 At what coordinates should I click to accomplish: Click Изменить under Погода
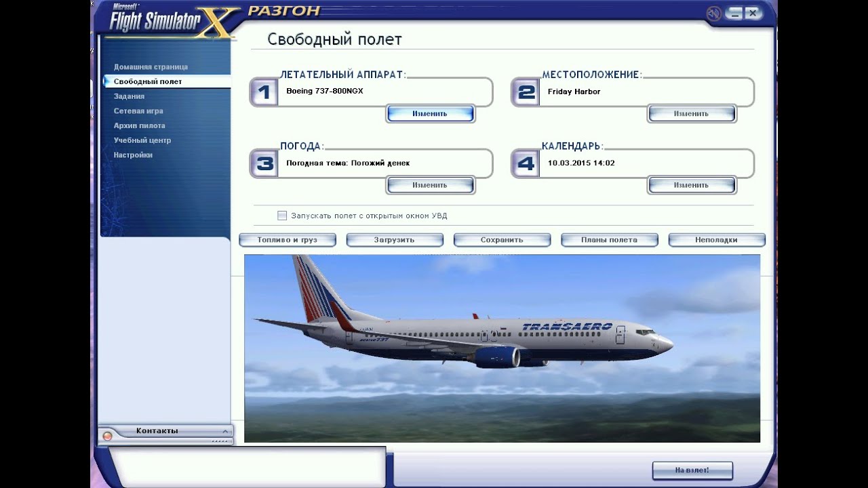[430, 185]
